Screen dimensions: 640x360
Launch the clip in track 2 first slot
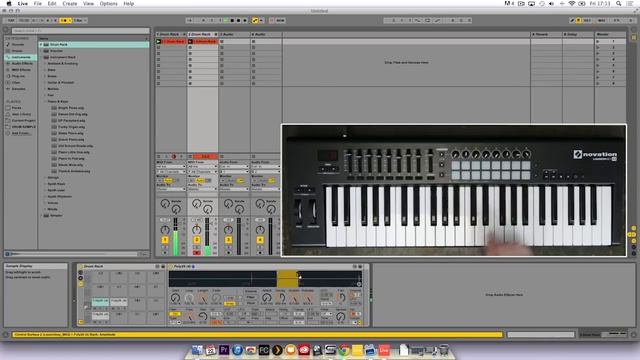click(x=190, y=42)
